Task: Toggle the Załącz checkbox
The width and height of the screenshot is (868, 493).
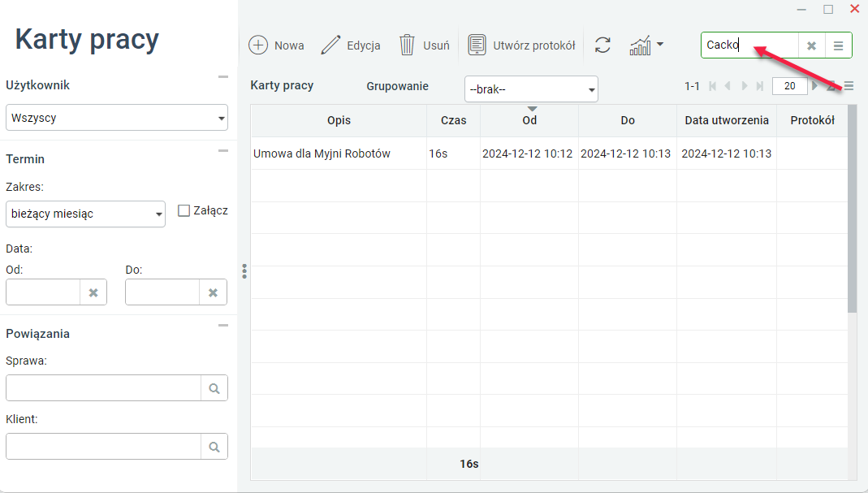Action: click(184, 210)
